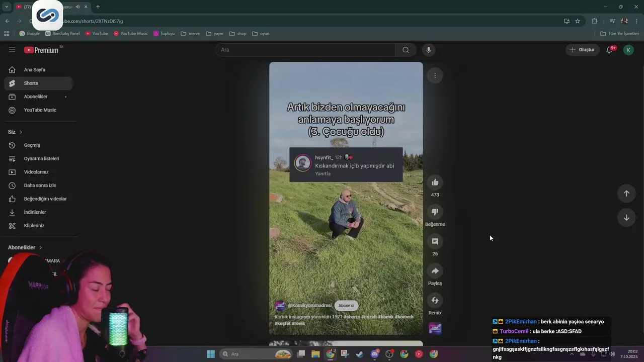Open İndirilenler page
This screenshot has height=362, width=644.
[x=38, y=212]
